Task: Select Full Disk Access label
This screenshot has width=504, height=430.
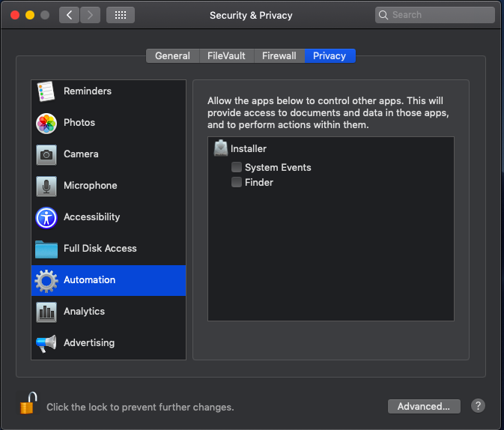Action: [100, 248]
